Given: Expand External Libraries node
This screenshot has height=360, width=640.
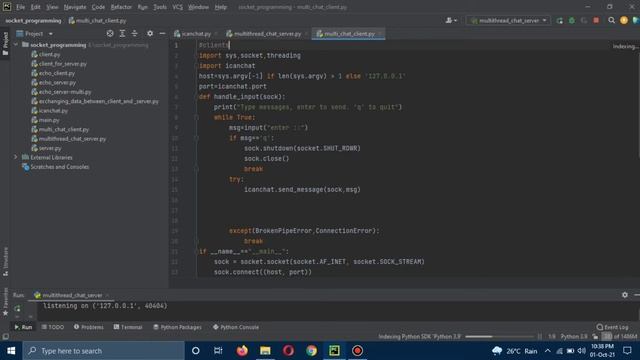Looking at the screenshot, I should (x=16, y=157).
